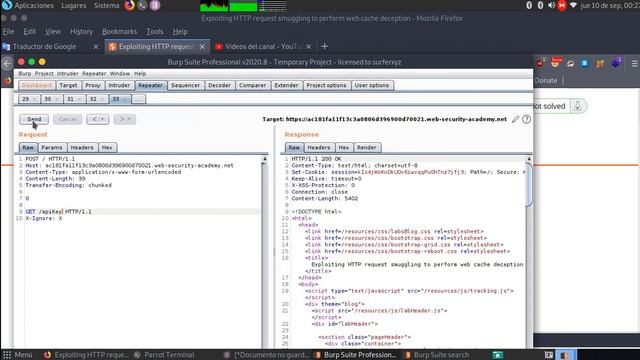Click the Send button
This screenshot has width=640, height=360.
click(x=34, y=119)
